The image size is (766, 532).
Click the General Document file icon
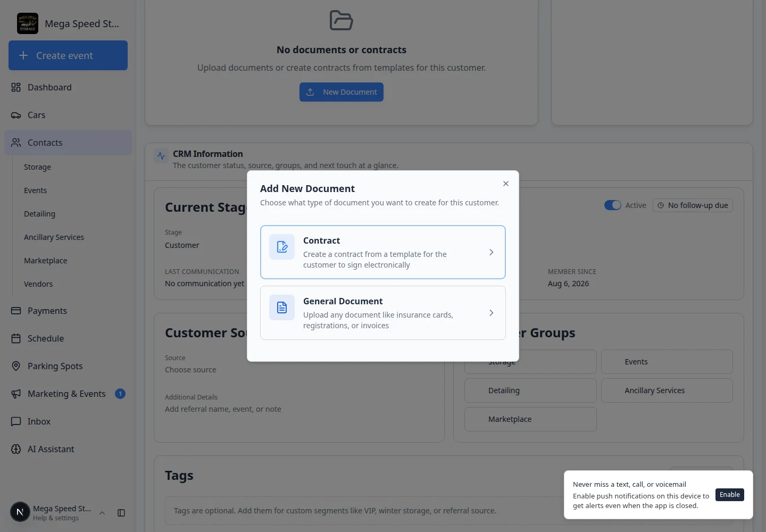coord(282,307)
